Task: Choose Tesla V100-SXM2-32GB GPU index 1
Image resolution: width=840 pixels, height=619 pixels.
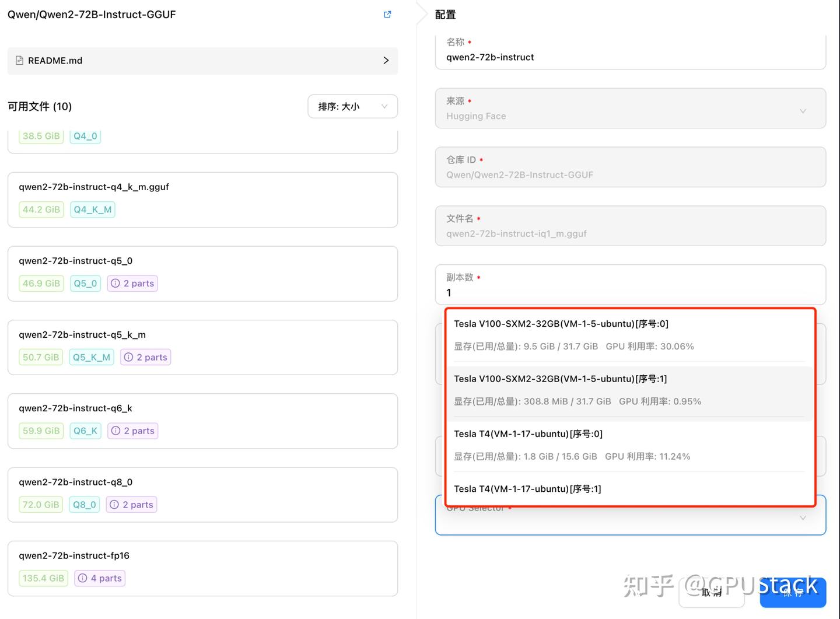Action: pyautogui.click(x=629, y=394)
